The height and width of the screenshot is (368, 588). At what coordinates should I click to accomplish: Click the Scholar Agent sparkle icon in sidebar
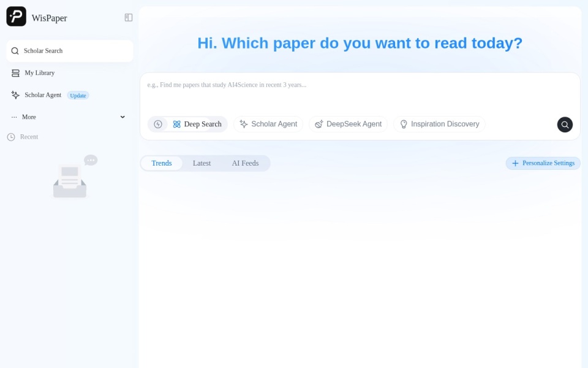point(15,95)
